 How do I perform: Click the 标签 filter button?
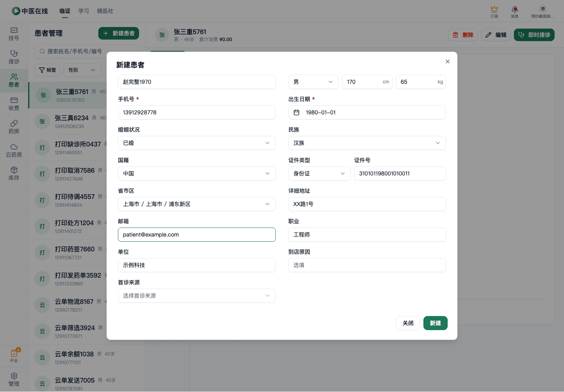[x=47, y=70]
